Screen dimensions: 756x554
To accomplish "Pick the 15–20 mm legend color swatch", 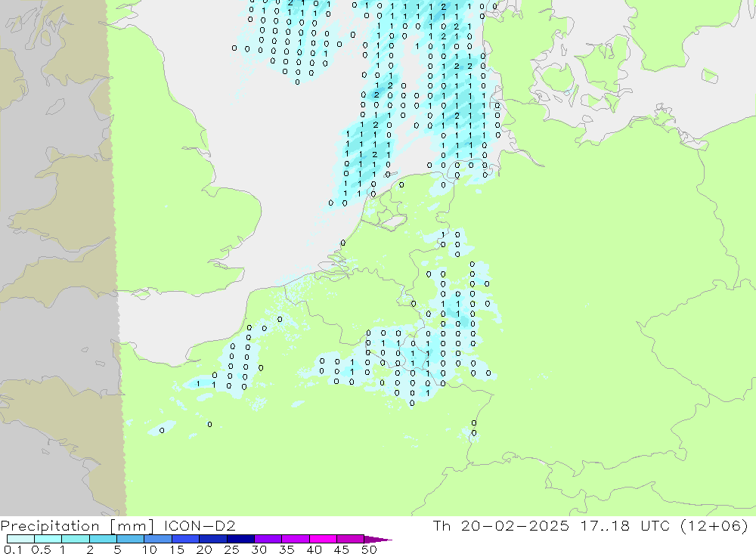I will [186, 539].
